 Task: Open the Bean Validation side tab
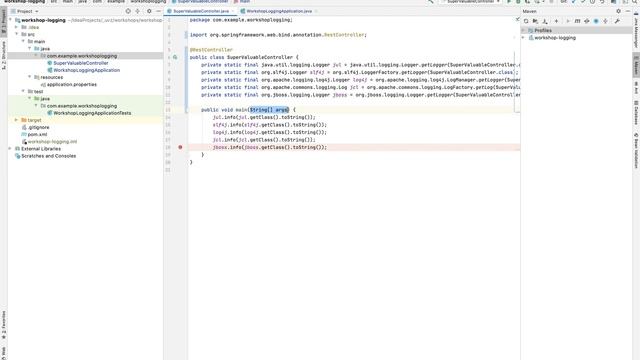pyautogui.click(x=636, y=150)
